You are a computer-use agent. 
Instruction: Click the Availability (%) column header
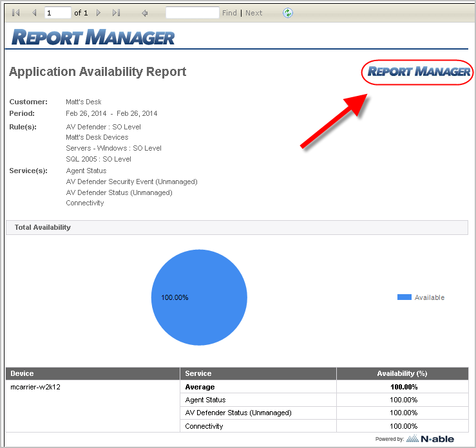403,374
